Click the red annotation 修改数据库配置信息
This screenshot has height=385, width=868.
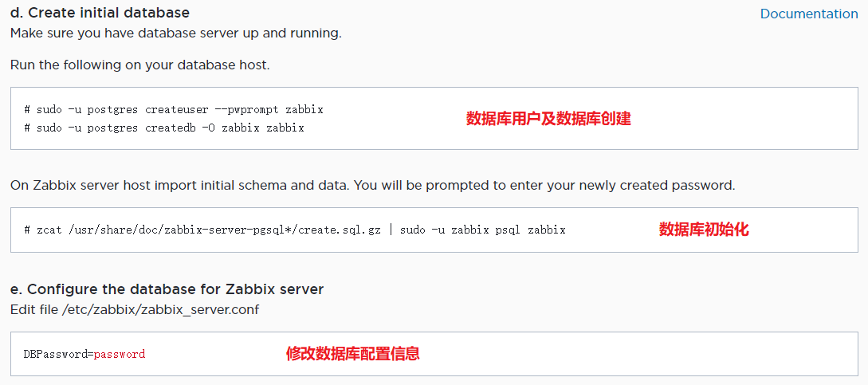click(x=352, y=354)
